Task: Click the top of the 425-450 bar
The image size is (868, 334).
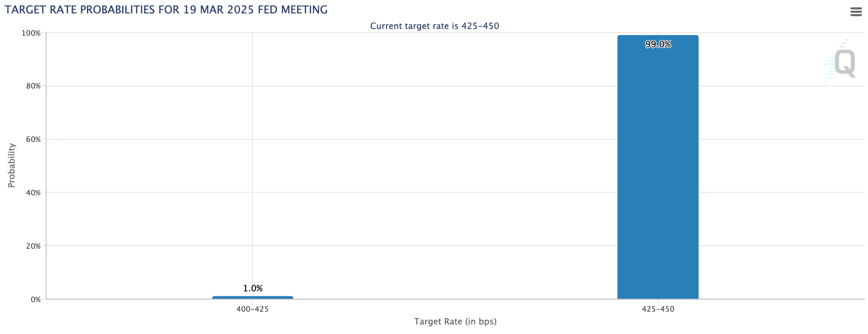Action: click(658, 36)
